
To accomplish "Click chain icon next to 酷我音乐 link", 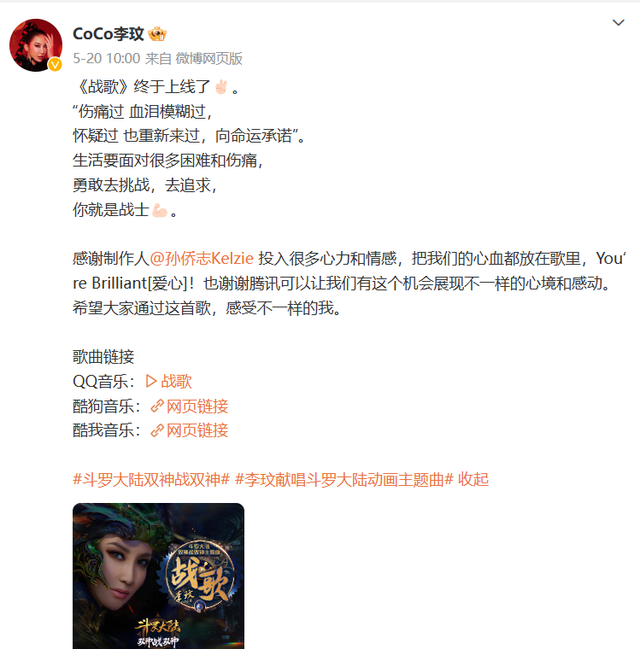I will 157,430.
